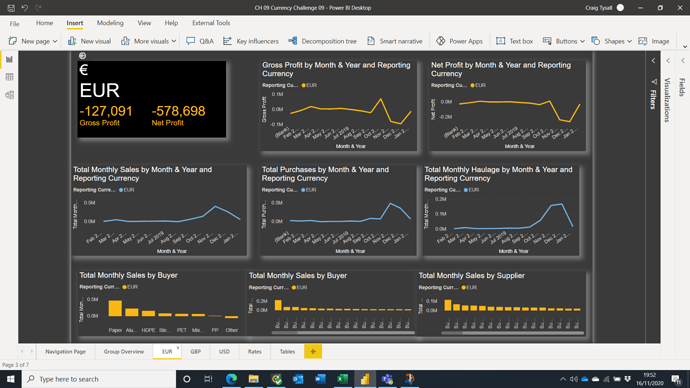Click the Windows taskbar search box

point(99,379)
